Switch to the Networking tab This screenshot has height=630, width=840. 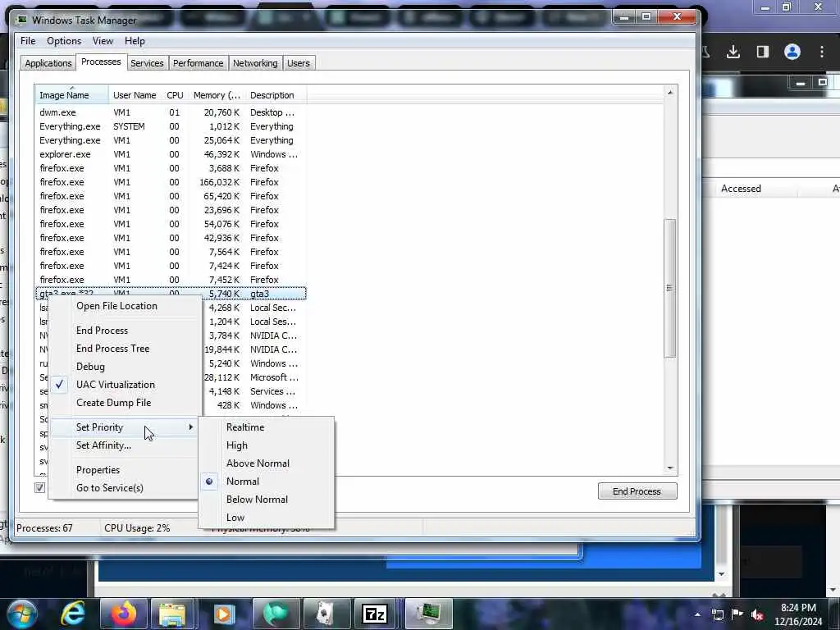tap(255, 63)
